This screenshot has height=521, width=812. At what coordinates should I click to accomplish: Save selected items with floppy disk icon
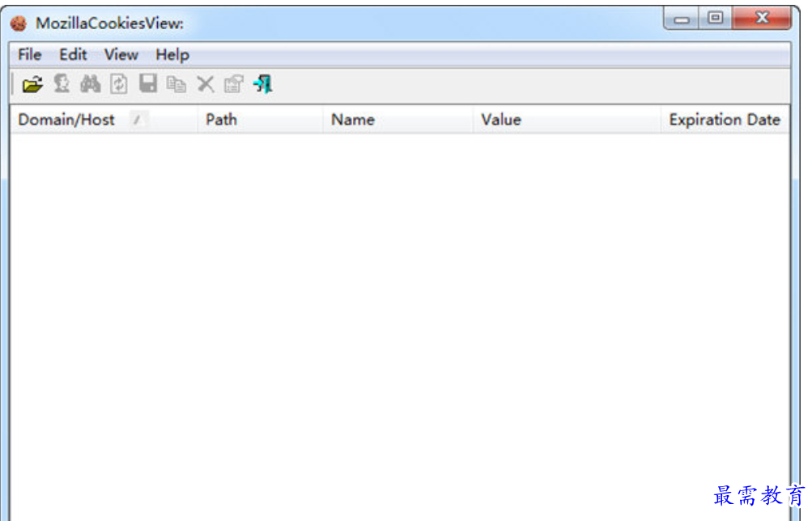(x=148, y=83)
